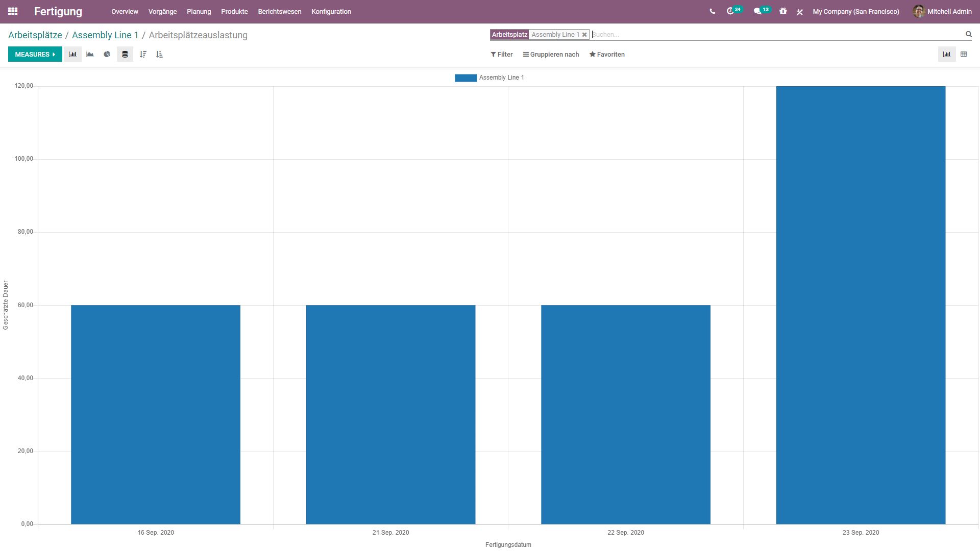Expand the Measures dropdown
This screenshot has width=980, height=551.
pos(35,54)
